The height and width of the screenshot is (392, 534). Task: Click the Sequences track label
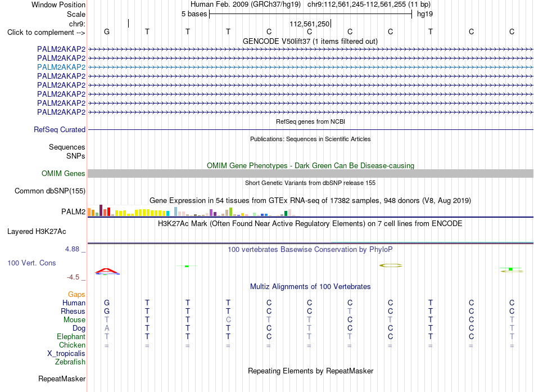pos(67,147)
